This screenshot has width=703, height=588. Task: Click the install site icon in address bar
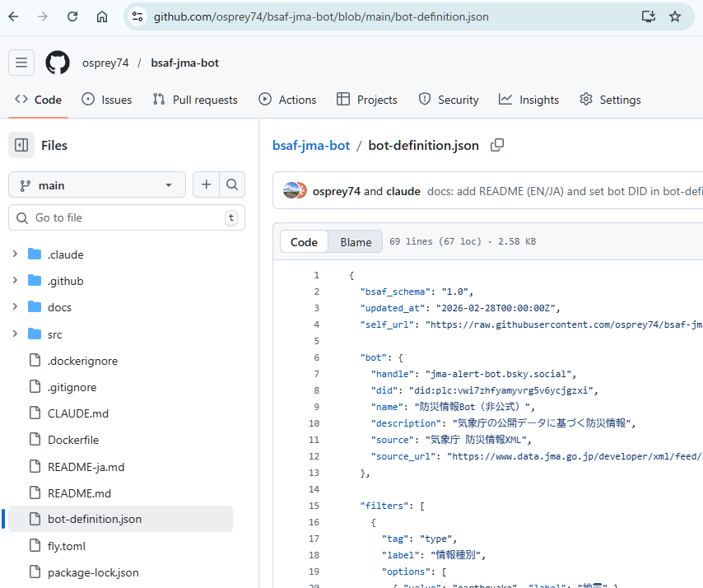click(649, 16)
